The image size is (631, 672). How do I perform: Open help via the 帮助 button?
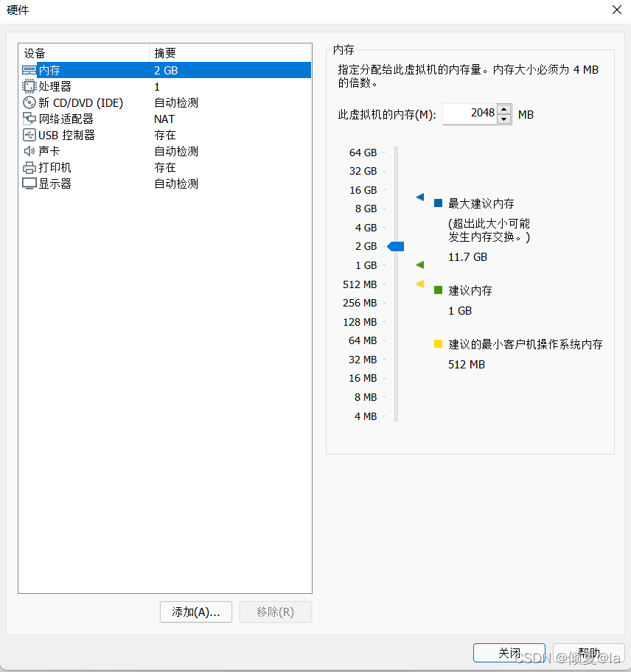tap(588, 653)
